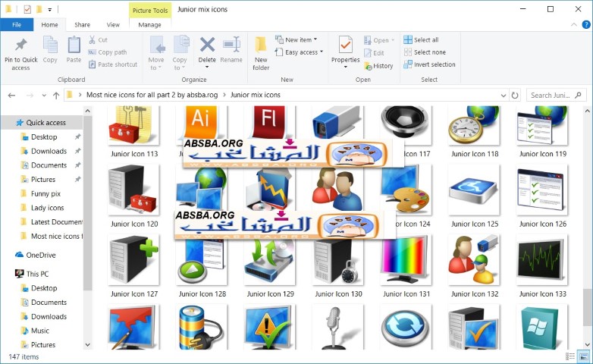Switch to the View tab
Image resolution: width=593 pixels, height=364 pixels.
[113, 24]
